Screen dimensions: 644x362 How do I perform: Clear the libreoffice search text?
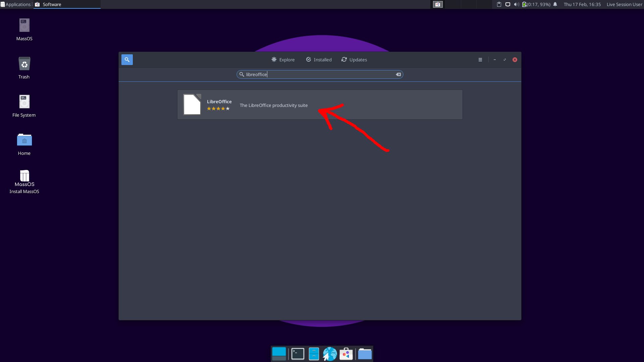click(398, 74)
